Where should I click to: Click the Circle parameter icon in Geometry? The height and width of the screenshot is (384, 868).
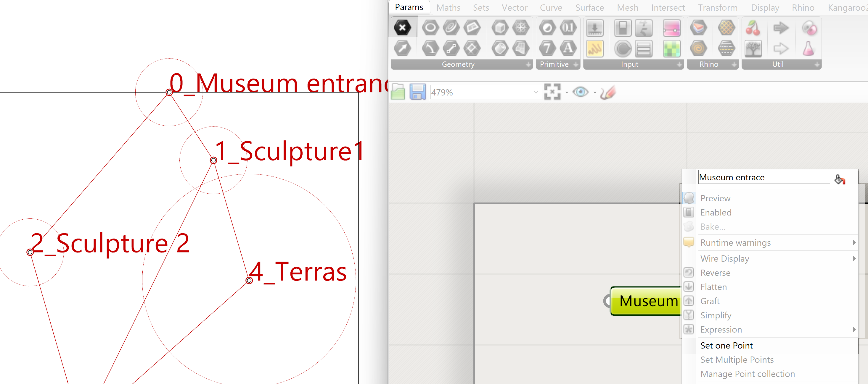[430, 28]
